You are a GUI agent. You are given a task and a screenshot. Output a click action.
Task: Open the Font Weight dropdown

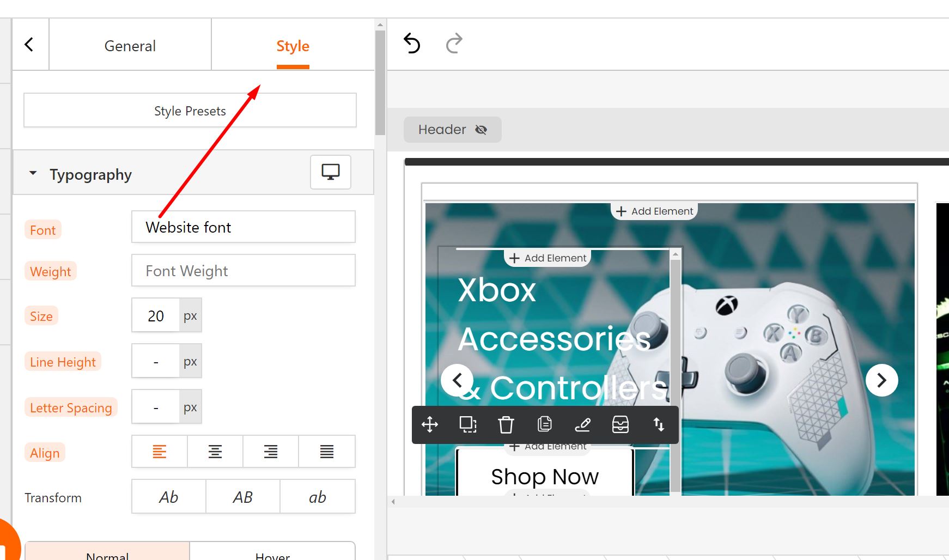[x=244, y=270]
